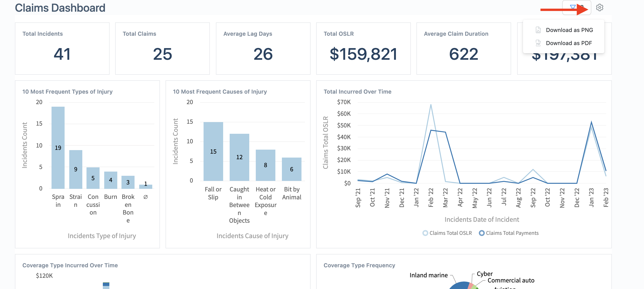This screenshot has height=289, width=644.
Task: Click the Total Claims value 25
Action: tap(163, 54)
